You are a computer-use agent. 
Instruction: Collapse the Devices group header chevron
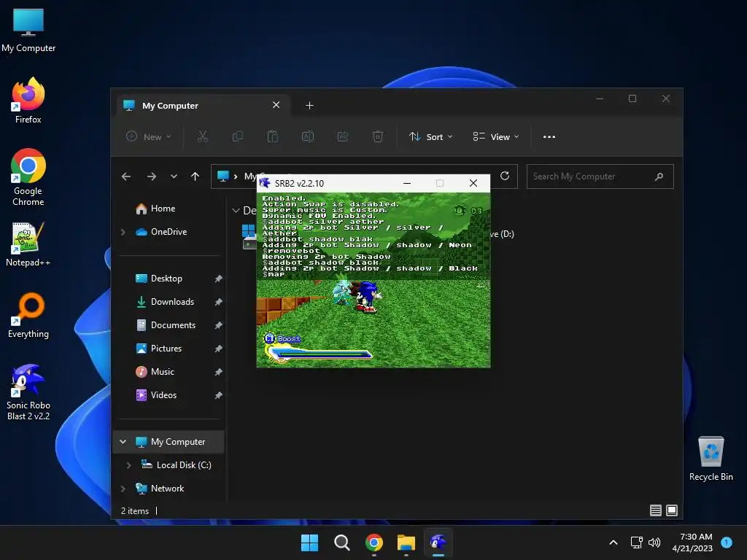click(x=236, y=211)
